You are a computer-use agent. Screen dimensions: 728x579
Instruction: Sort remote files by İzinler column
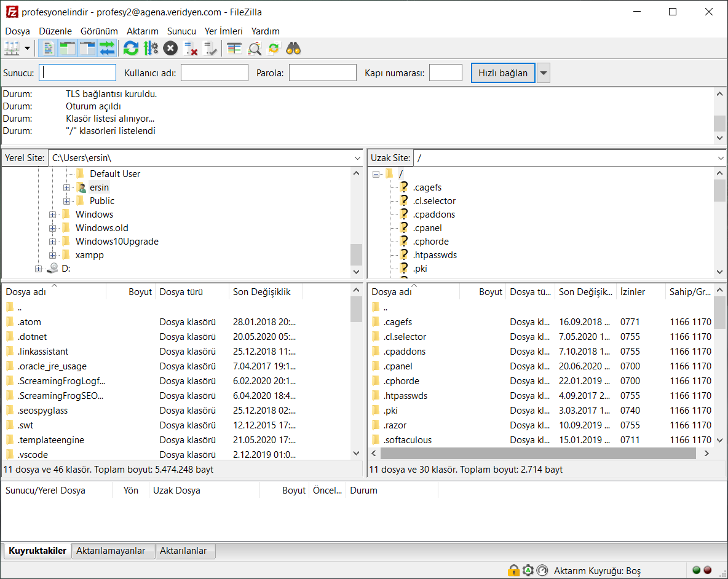[x=641, y=292]
